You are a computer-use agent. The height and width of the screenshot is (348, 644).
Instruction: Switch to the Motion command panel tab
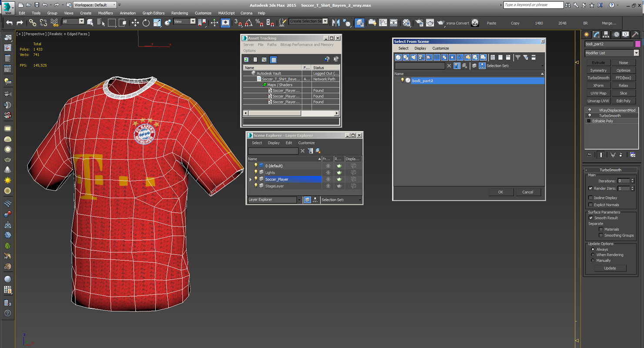[x=616, y=34]
